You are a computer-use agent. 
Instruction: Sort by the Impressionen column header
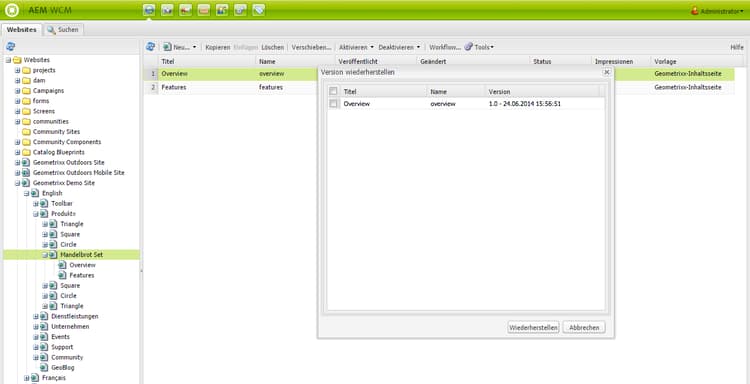621,62
